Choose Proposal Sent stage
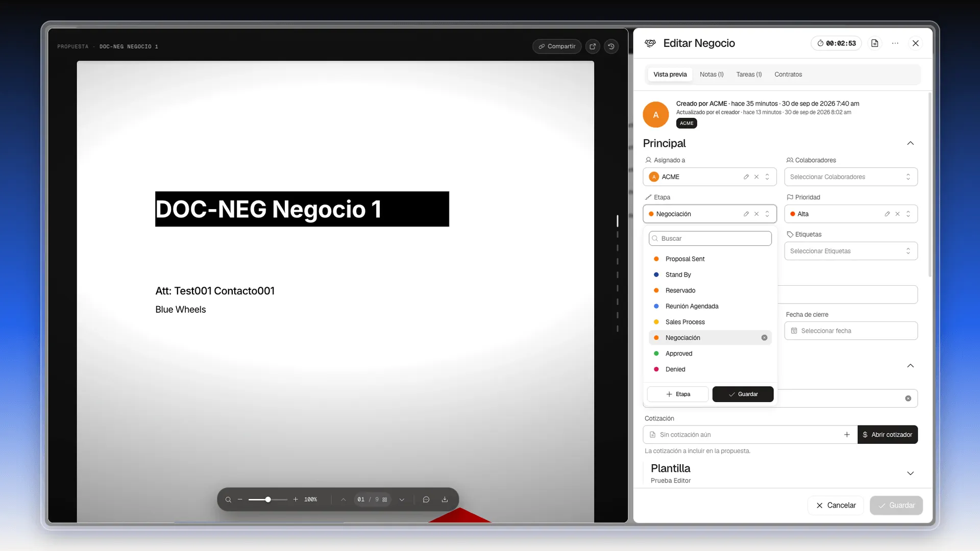 (710, 259)
